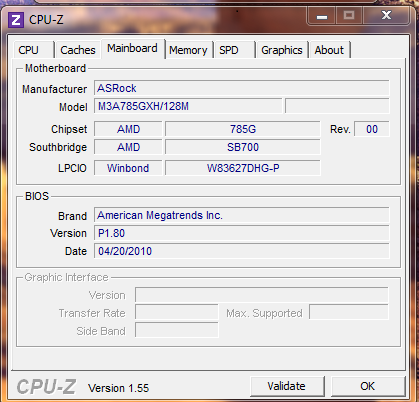Switch to the CPU tab
This screenshot has width=419, height=402.
coord(33,50)
